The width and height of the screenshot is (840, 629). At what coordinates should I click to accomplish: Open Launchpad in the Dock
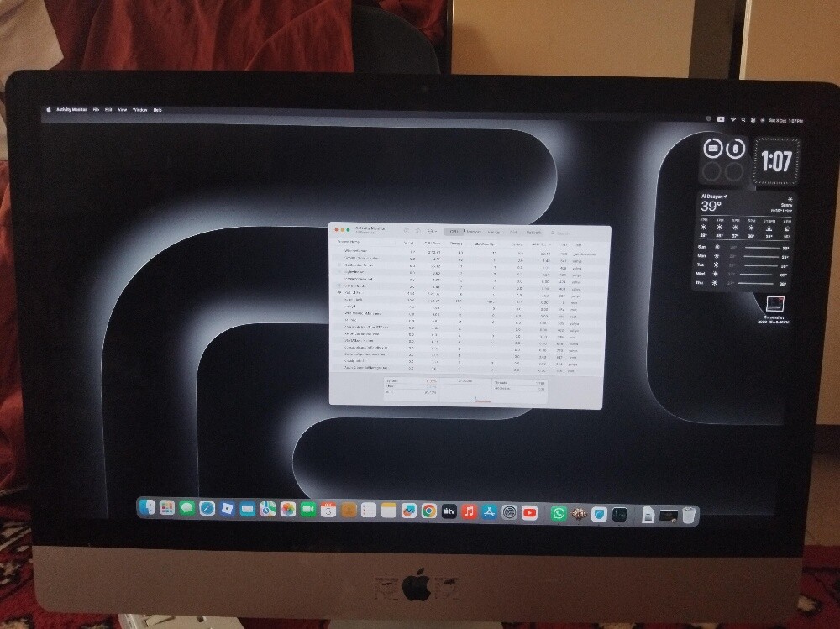167,507
